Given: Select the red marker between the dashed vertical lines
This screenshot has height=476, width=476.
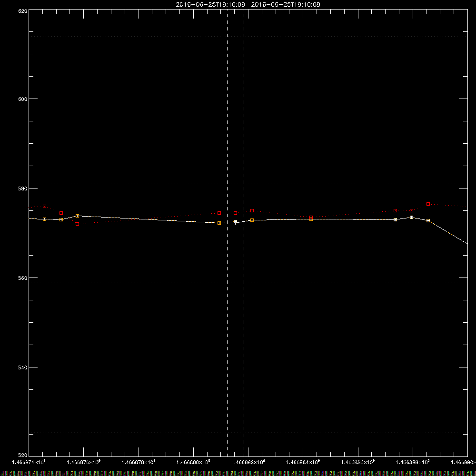Looking at the screenshot, I should click(235, 213).
